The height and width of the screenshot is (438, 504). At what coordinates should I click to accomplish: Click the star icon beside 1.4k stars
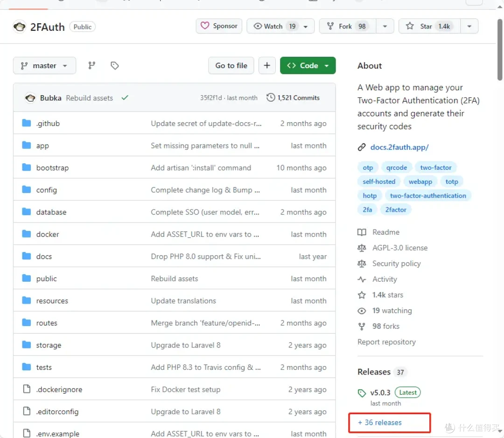362,295
